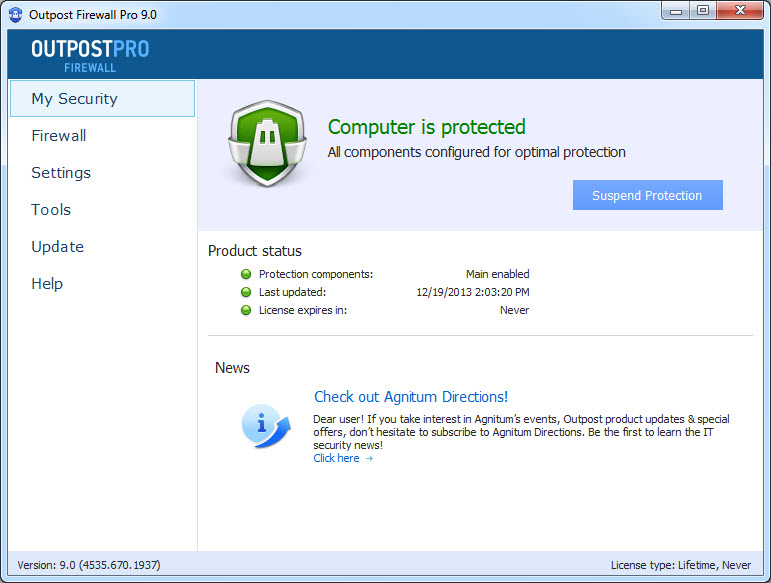
Task: Click the green dot beside License expires in
Action: click(x=246, y=310)
